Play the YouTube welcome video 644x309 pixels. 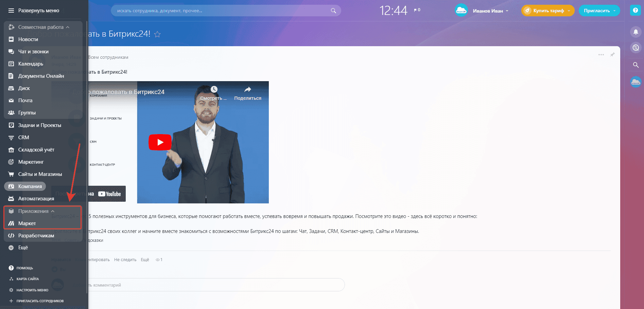tap(160, 142)
